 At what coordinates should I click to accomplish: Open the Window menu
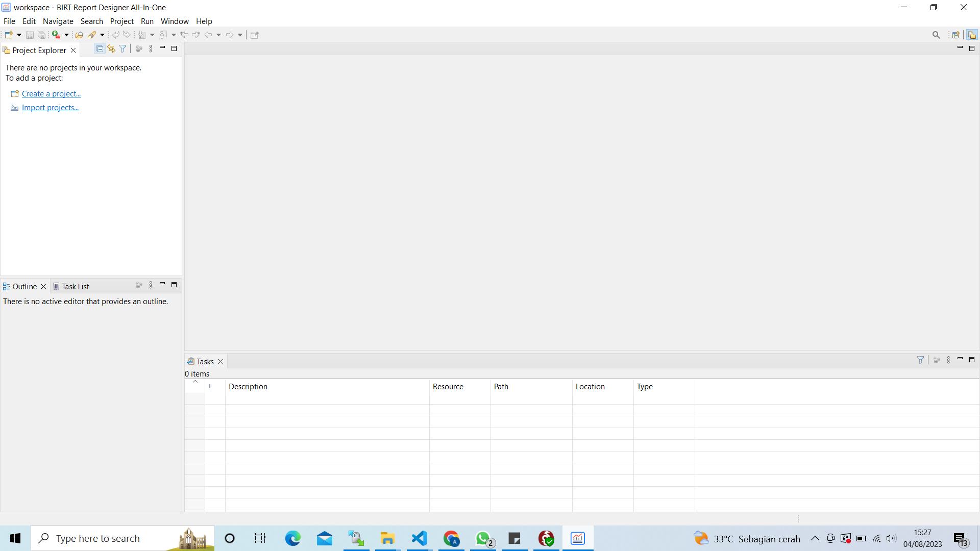point(175,21)
